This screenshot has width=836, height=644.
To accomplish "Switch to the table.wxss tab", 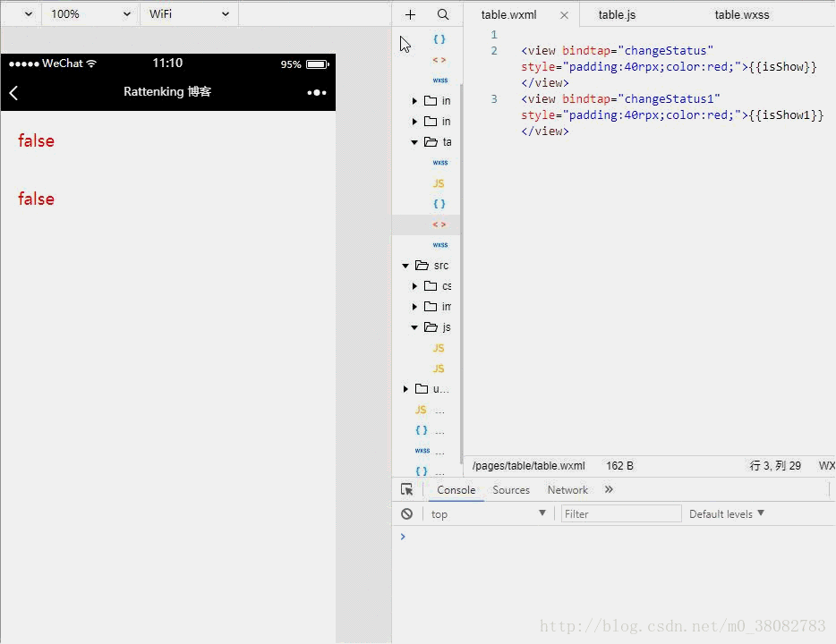I will click(742, 15).
